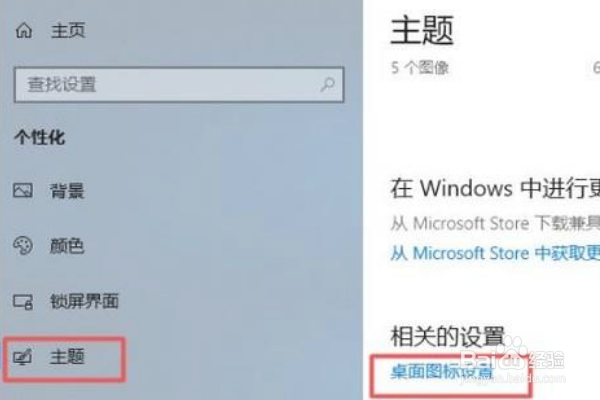Open the 背景 settings page label

67,191
